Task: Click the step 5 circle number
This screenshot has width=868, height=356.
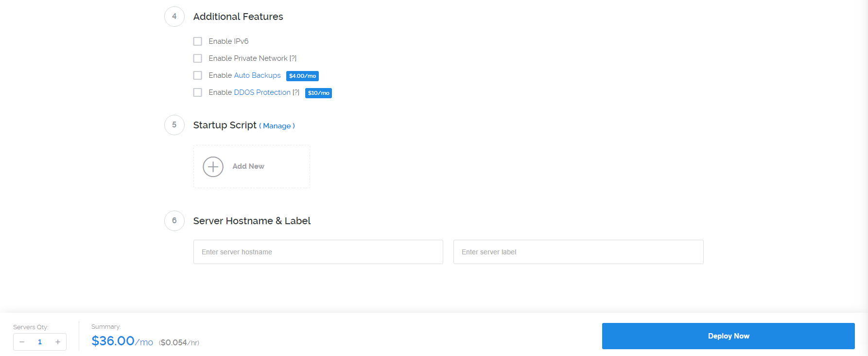Action: point(174,125)
